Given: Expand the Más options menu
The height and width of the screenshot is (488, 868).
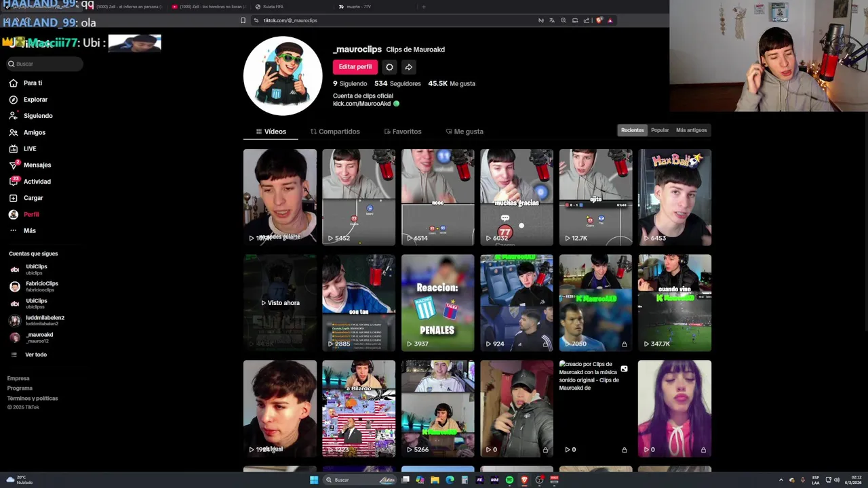Looking at the screenshot, I should tap(22, 230).
